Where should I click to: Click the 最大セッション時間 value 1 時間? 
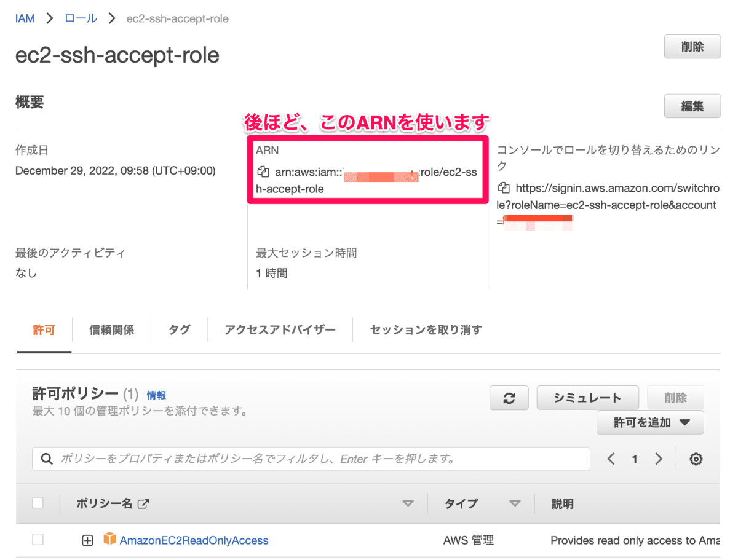tap(271, 273)
